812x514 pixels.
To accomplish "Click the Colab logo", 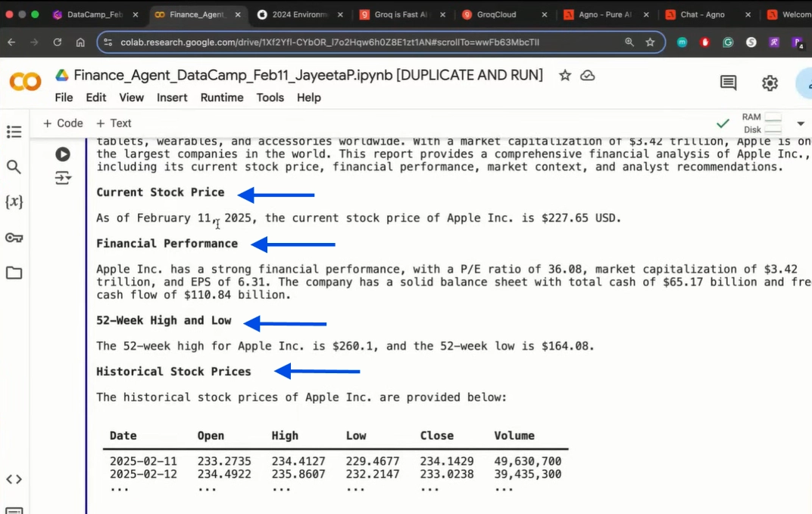I will pos(25,82).
